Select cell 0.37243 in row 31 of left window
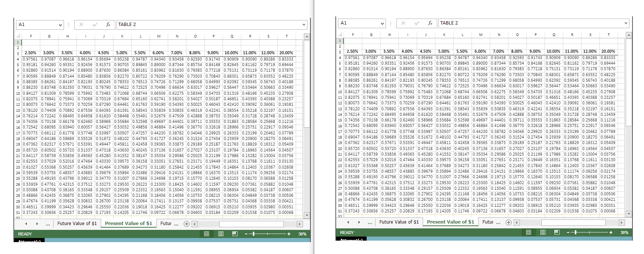The height and width of the screenshot is (254, 644). click(30, 212)
